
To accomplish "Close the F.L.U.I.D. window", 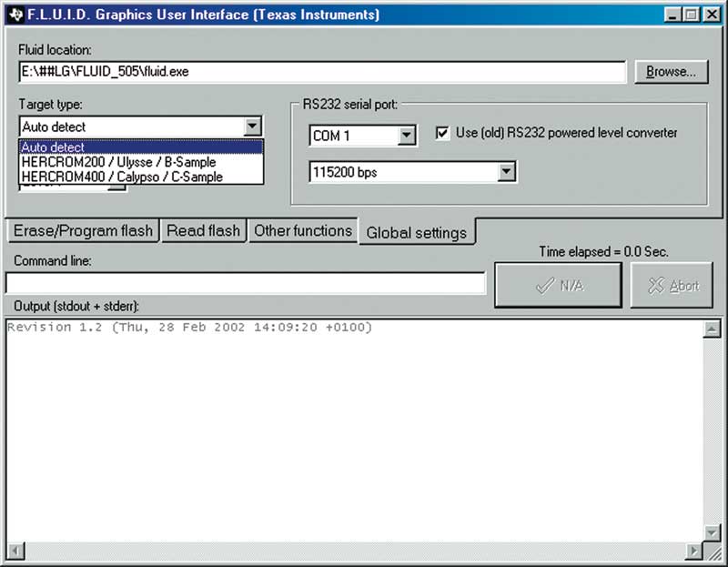I will click(712, 15).
